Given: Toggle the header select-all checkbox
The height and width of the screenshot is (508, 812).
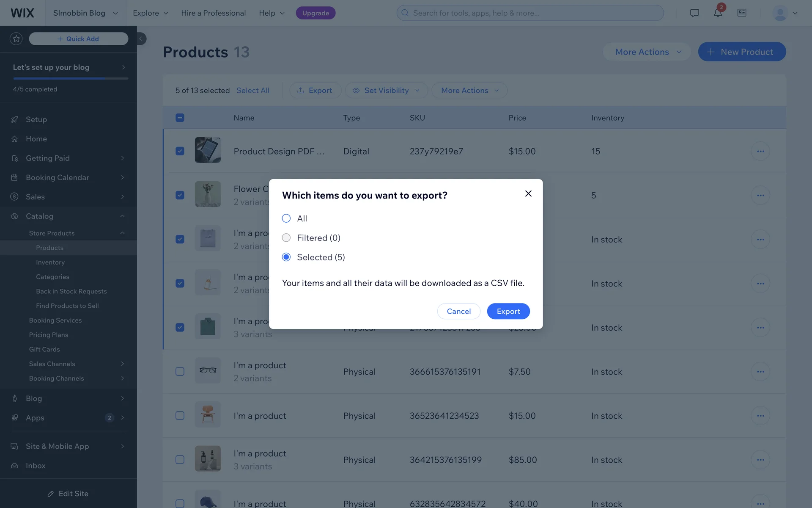Looking at the screenshot, I should tap(180, 118).
